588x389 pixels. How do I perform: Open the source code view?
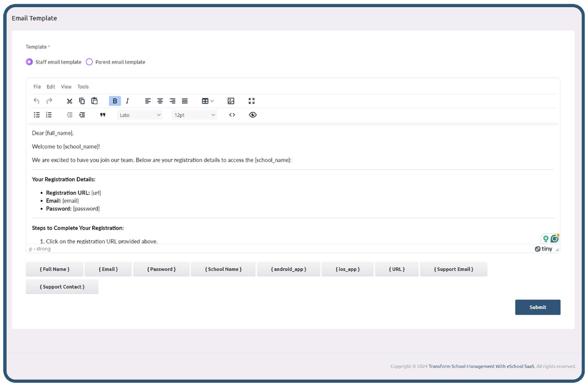click(232, 115)
